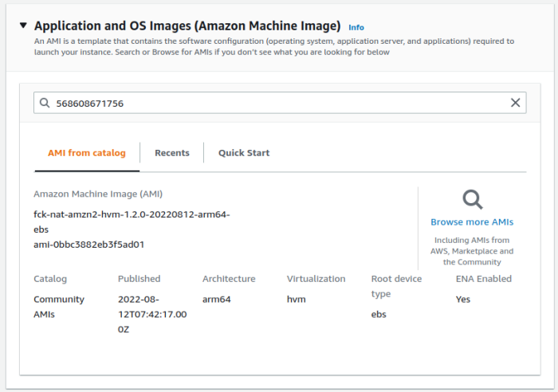Collapse the Application and OS Images section
Viewport: 558px width, 392px height.
(23, 26)
